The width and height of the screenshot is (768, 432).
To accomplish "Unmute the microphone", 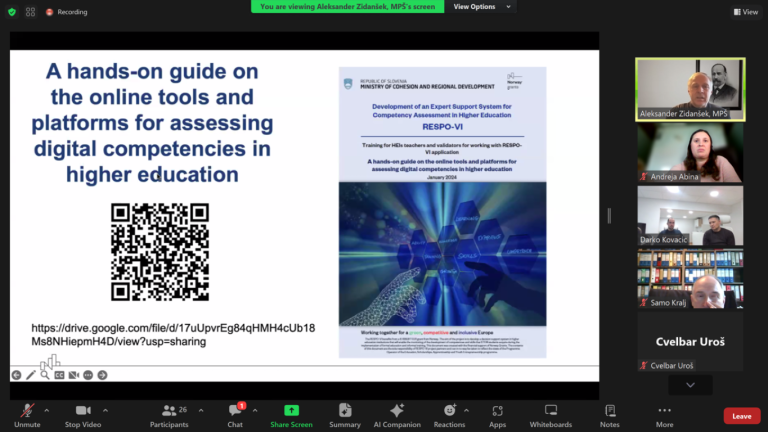I will 27,410.
